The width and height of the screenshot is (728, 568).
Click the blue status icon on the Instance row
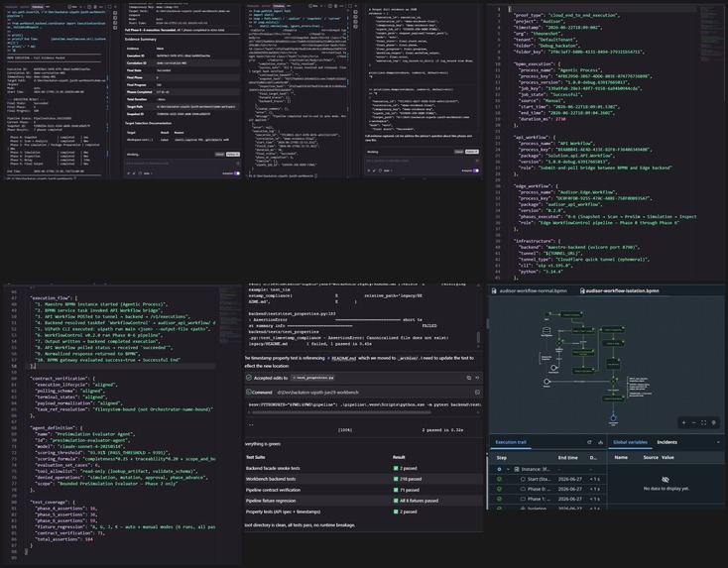[x=499, y=469]
